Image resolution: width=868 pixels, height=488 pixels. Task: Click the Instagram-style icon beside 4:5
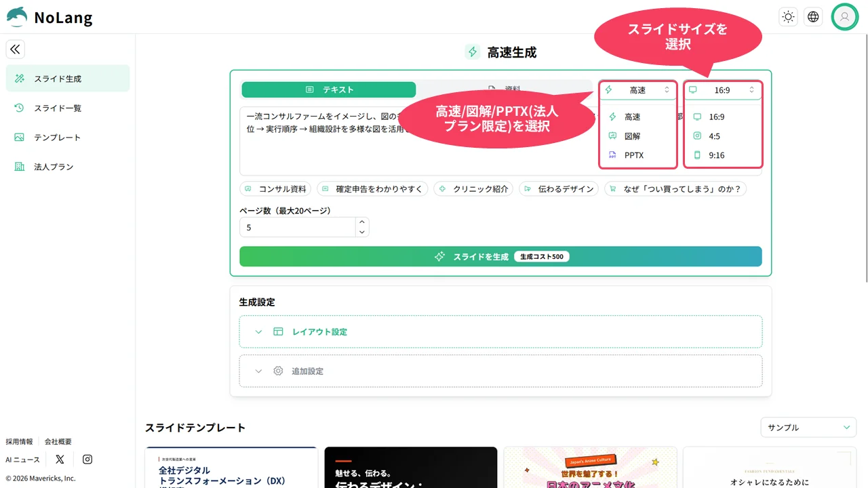[x=697, y=136]
